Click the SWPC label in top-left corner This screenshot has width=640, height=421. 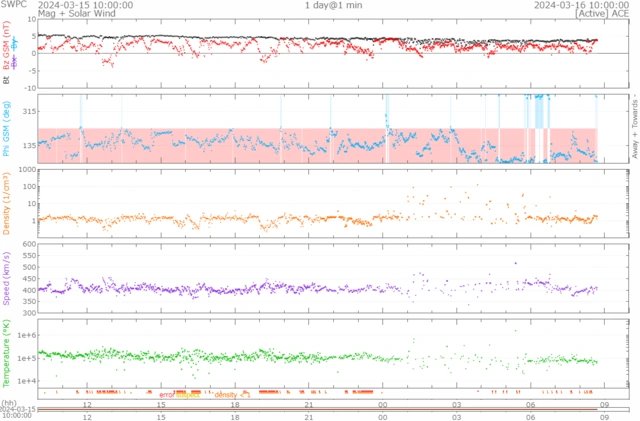(14, 5)
